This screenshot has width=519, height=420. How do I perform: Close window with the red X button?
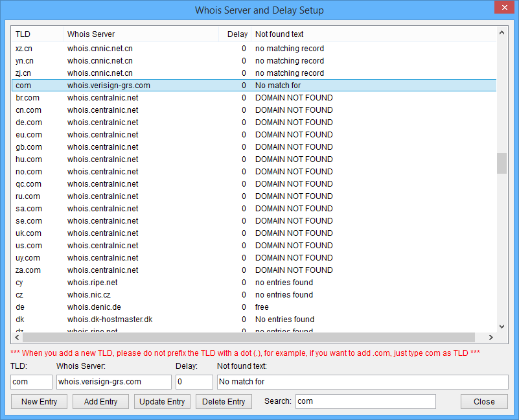point(503,8)
